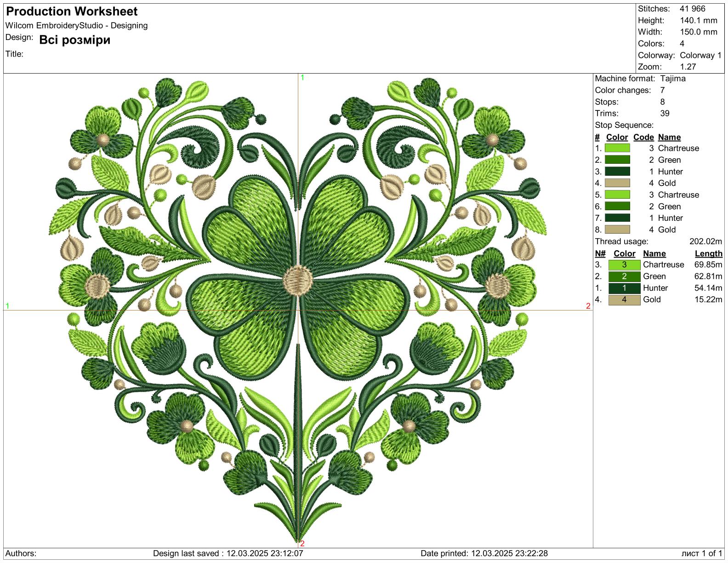Click Chartreuse length '69.85m'
The image size is (728, 563).
point(708,265)
